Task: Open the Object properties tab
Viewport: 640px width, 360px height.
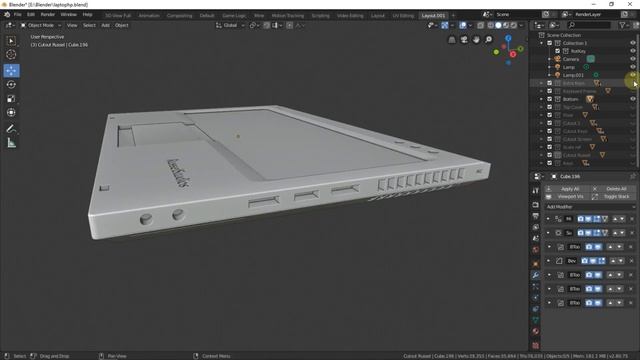Action: (x=536, y=264)
